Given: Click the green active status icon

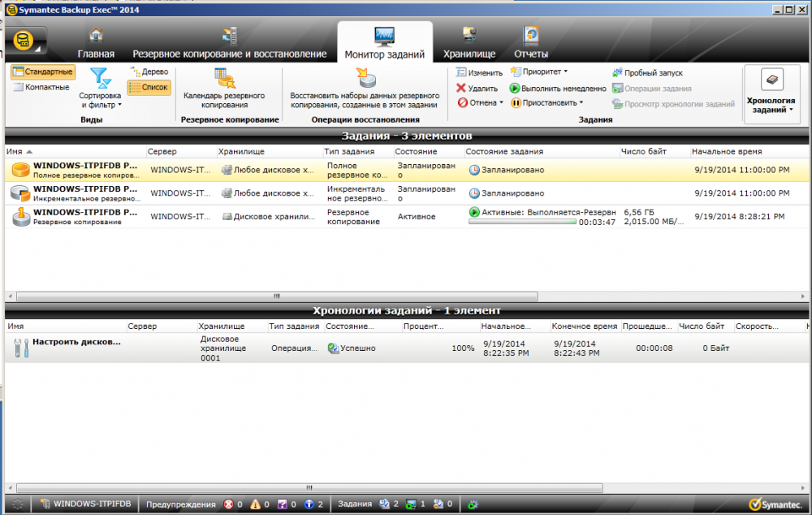Looking at the screenshot, I should tap(474, 211).
